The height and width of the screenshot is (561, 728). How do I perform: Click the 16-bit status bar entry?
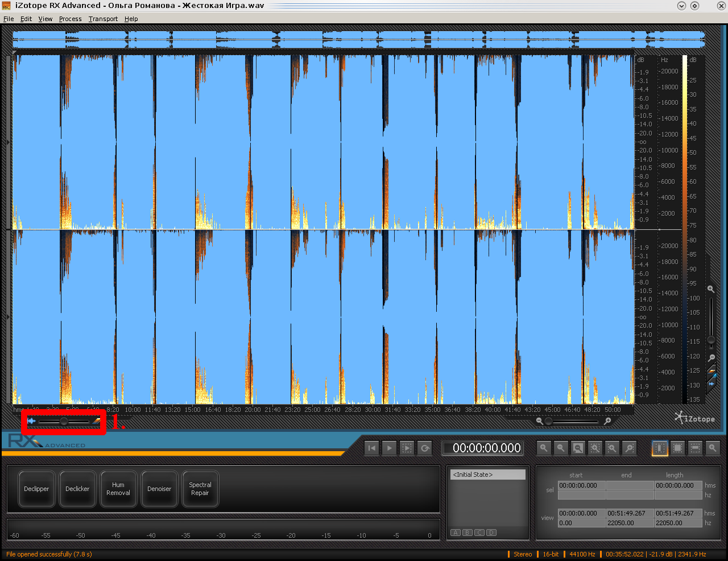click(551, 554)
